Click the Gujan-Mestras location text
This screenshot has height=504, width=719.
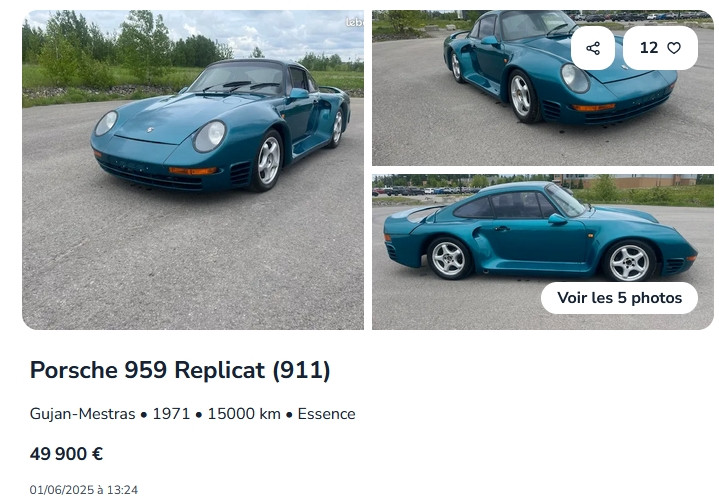[83, 414]
